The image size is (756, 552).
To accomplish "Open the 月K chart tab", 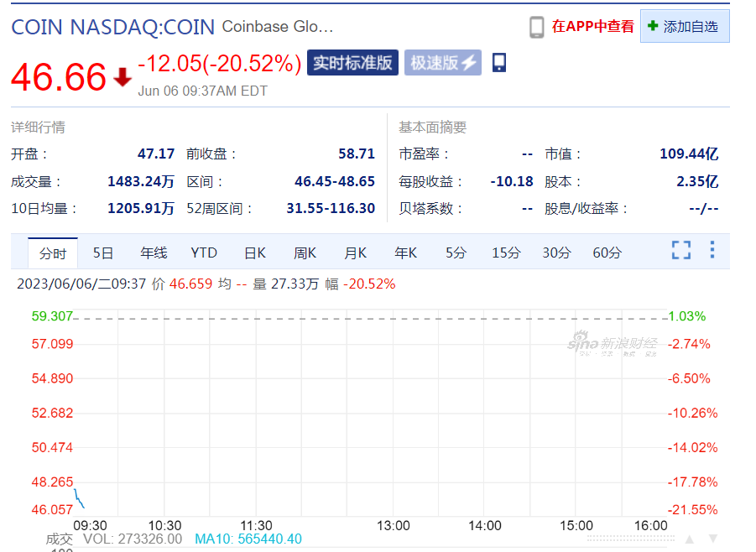I will (355, 253).
